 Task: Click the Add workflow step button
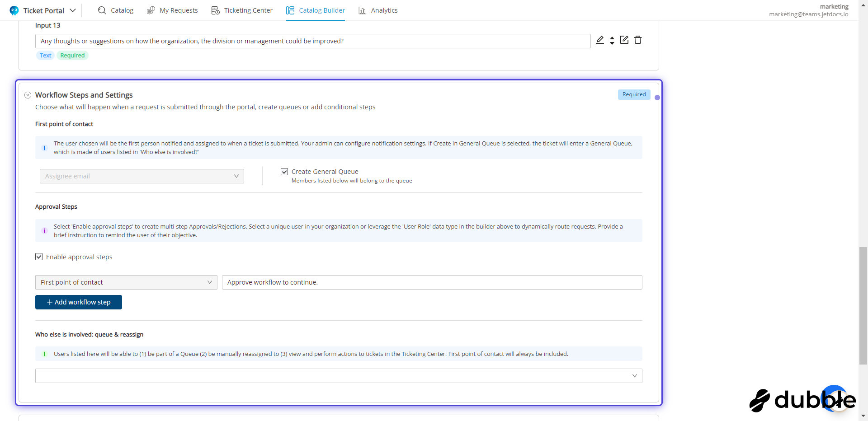click(x=79, y=302)
